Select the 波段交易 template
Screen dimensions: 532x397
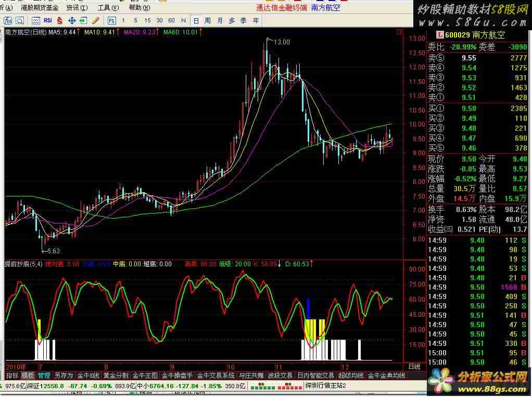pyautogui.click(x=280, y=376)
